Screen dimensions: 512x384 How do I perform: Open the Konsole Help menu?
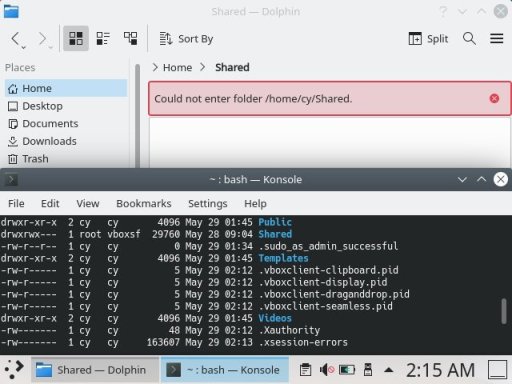pyautogui.click(x=255, y=203)
